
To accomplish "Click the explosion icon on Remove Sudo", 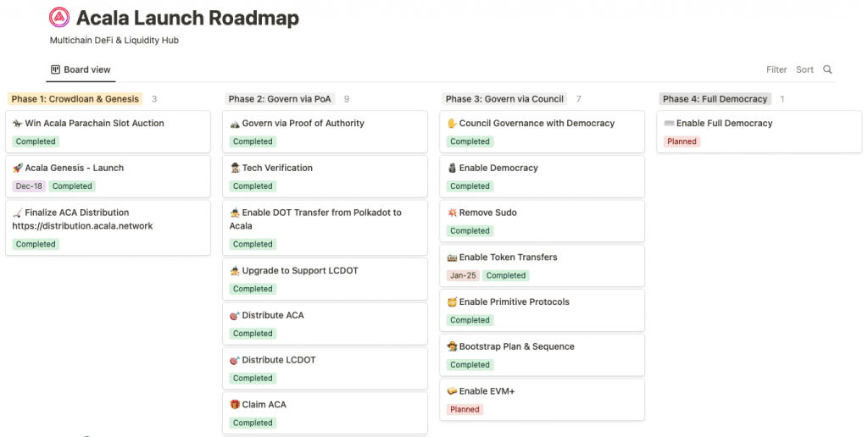I will click(453, 213).
